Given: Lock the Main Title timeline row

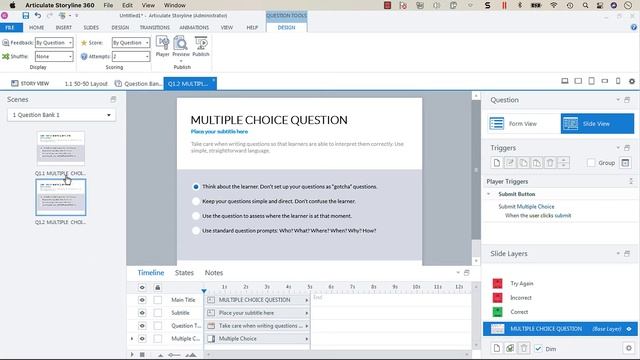Looking at the screenshot, I should click(158, 300).
